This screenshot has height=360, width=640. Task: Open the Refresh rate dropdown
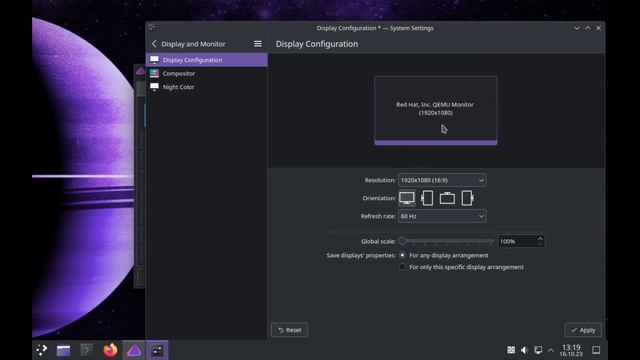click(x=442, y=216)
